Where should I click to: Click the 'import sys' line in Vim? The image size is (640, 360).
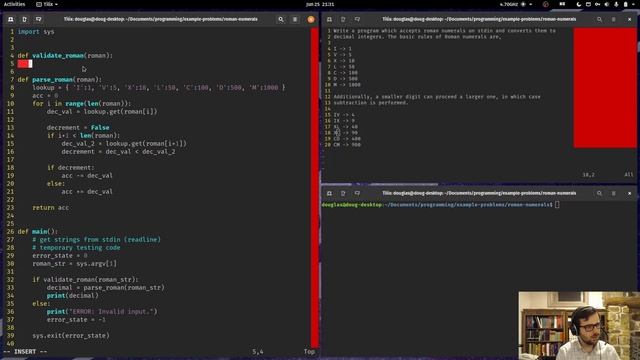pyautogui.click(x=36, y=31)
